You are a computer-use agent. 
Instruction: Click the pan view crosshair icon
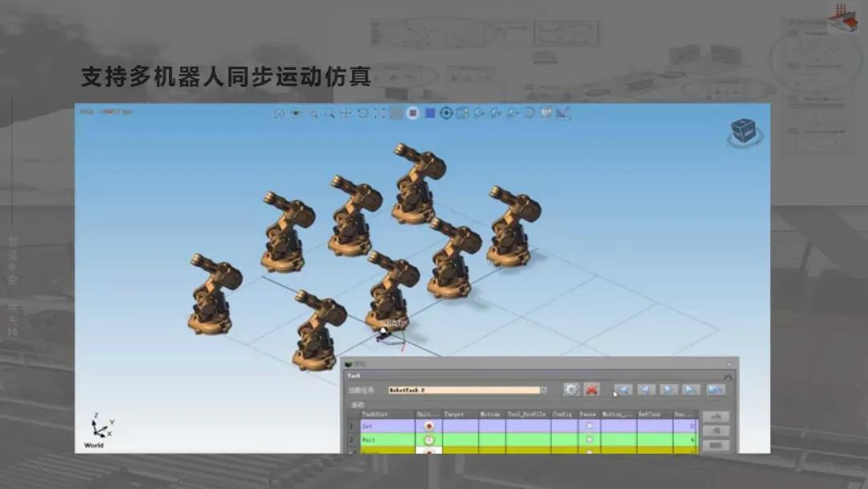click(x=346, y=113)
